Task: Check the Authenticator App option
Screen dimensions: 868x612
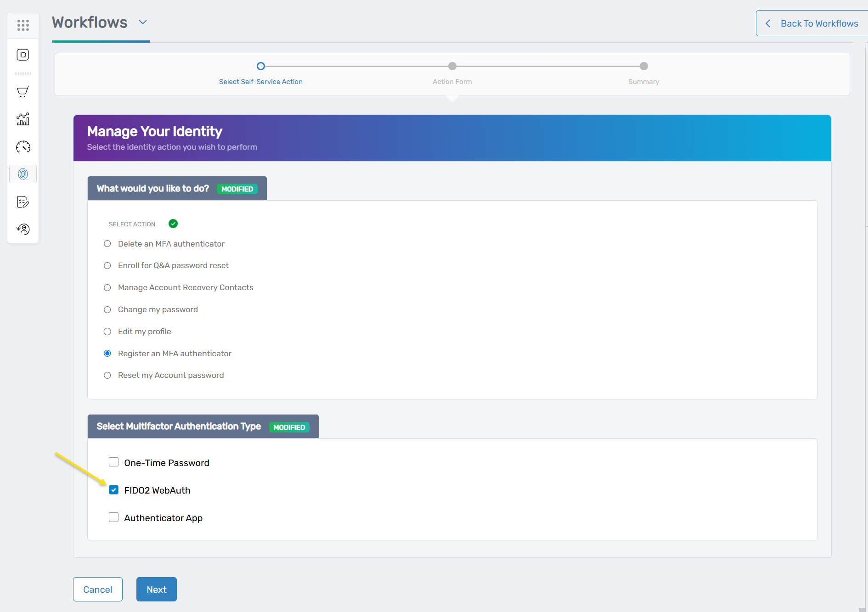Action: click(x=113, y=517)
